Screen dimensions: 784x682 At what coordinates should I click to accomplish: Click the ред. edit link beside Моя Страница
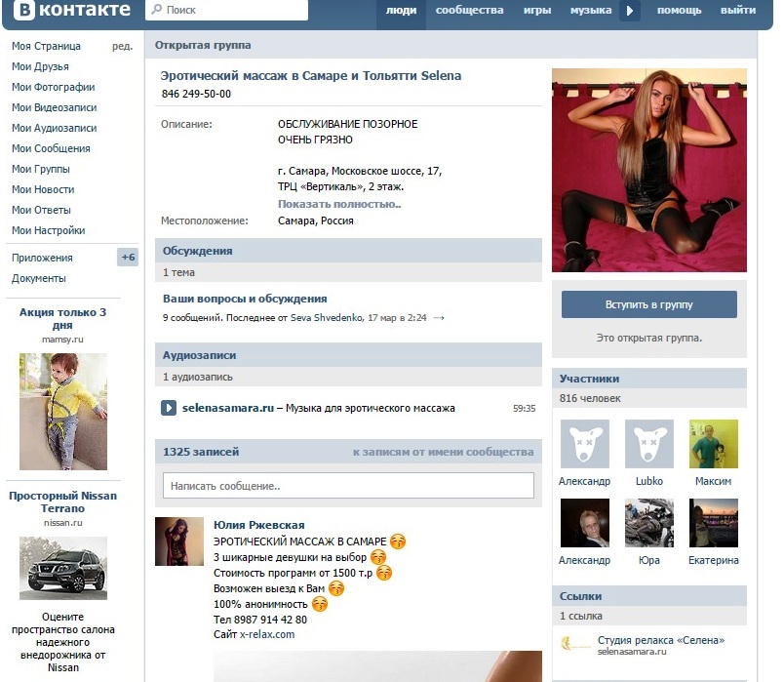[x=122, y=47]
